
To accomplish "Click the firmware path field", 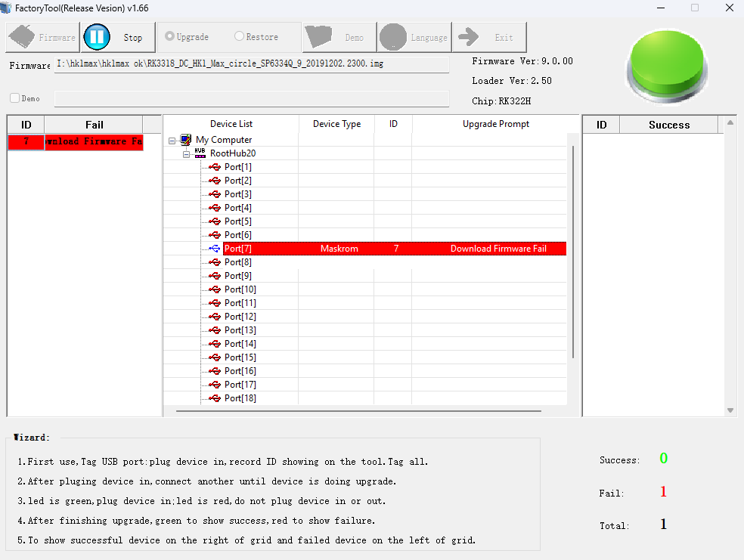I will [252, 64].
